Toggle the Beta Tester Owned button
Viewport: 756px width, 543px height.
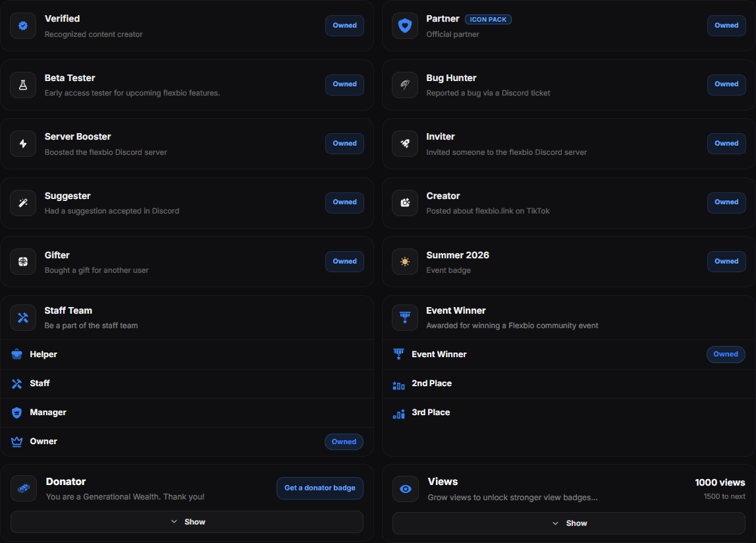(x=344, y=84)
